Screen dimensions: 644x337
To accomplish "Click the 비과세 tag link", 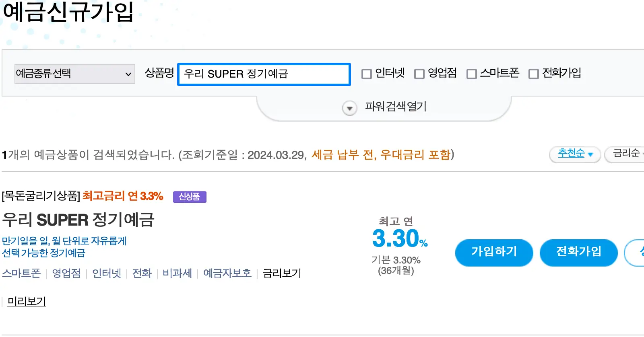I will (x=177, y=273).
